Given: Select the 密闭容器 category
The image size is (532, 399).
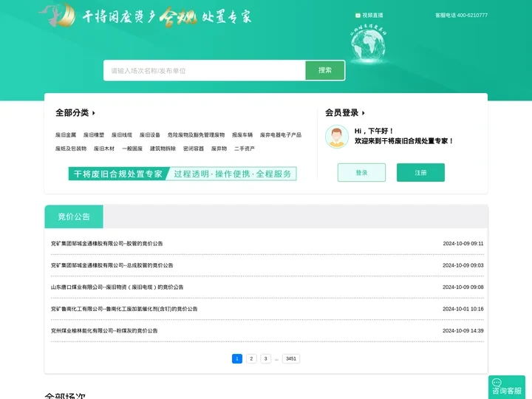Looking at the screenshot, I should (x=194, y=149).
